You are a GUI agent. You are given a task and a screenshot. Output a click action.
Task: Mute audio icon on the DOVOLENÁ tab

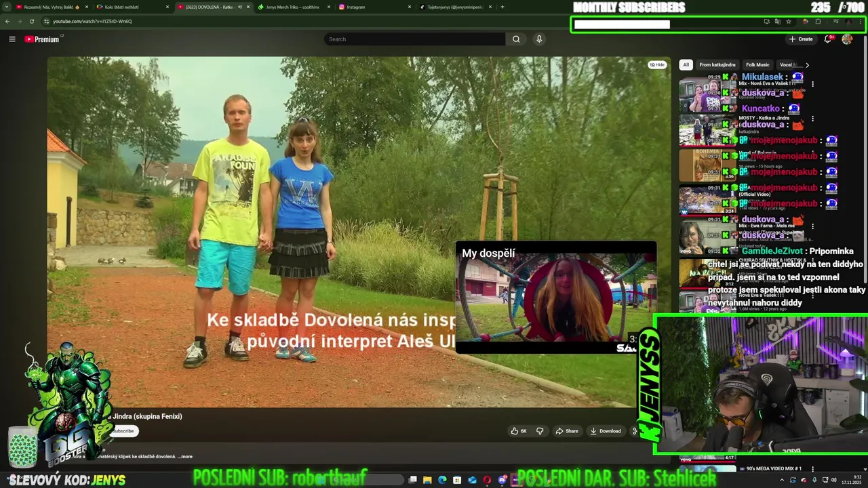click(239, 7)
